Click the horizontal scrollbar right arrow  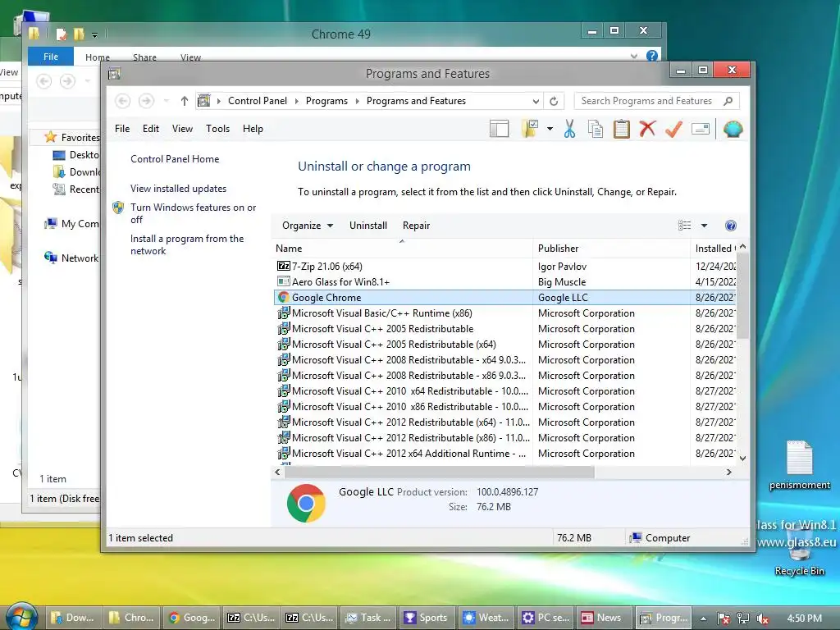coord(728,472)
